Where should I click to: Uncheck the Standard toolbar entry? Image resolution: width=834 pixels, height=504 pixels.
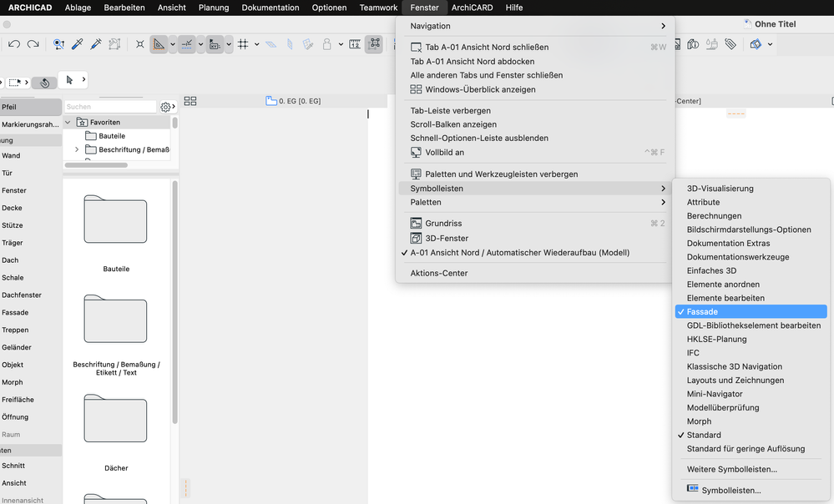coord(751,435)
